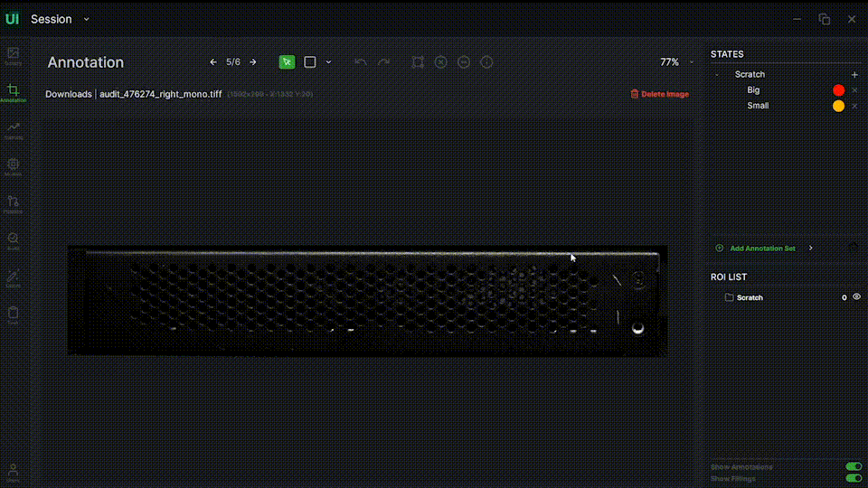Collapse the Scratch state group
This screenshot has height=488, width=868.
click(x=717, y=74)
